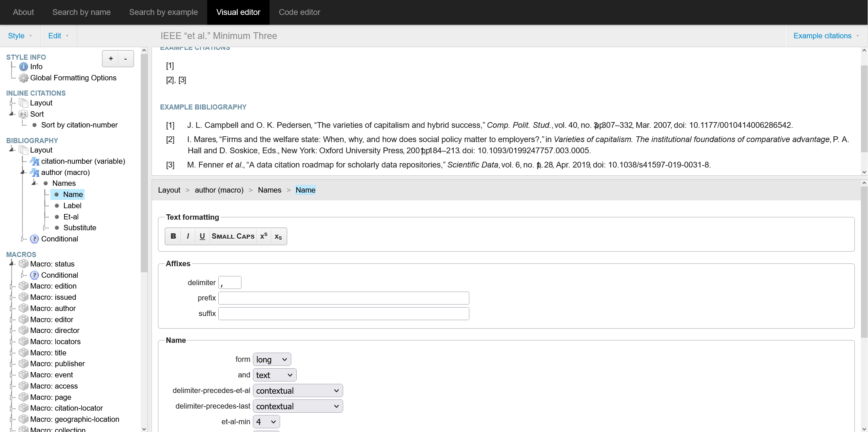Click the Sort a-z icon

pos(23,114)
